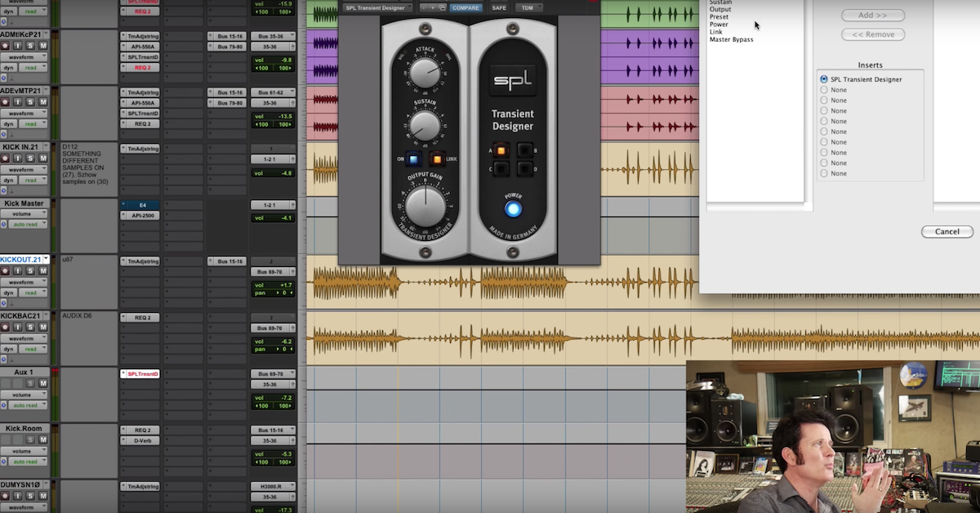Image resolution: width=980 pixels, height=513 pixels.
Task: Select preset slot A on the plugin
Action: (x=501, y=151)
